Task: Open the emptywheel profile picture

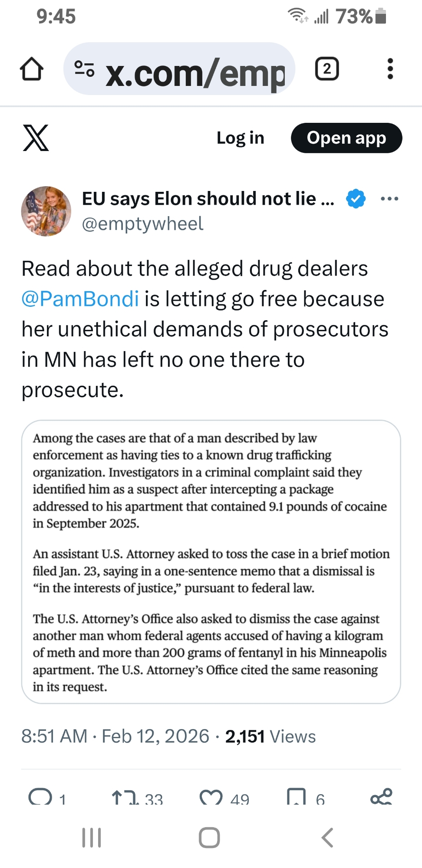Action: point(46,211)
